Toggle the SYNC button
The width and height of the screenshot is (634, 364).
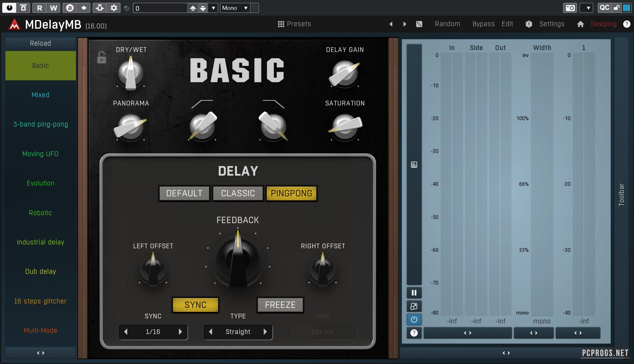pyautogui.click(x=195, y=305)
